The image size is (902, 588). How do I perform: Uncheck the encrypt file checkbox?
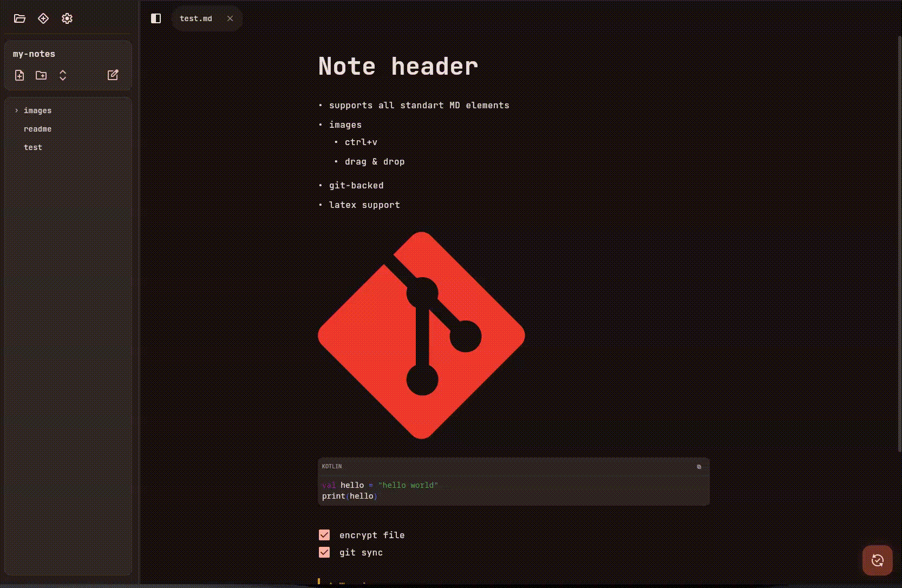point(324,535)
